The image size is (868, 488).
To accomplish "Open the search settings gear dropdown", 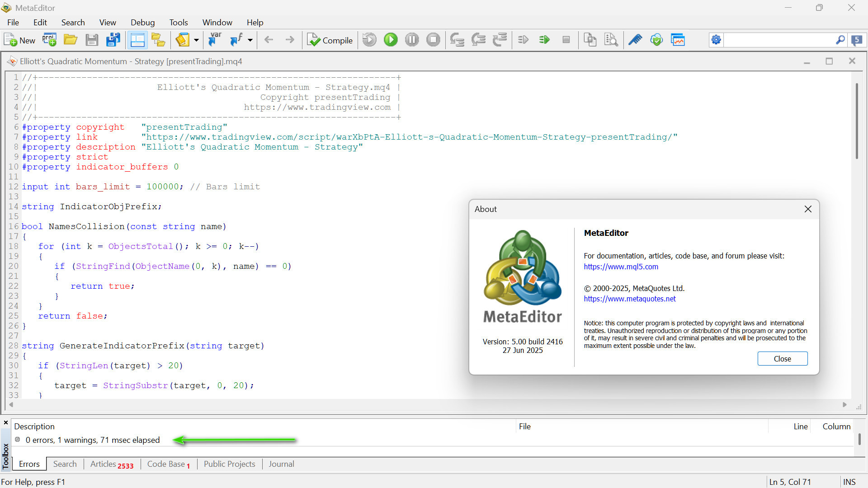I will click(x=716, y=40).
